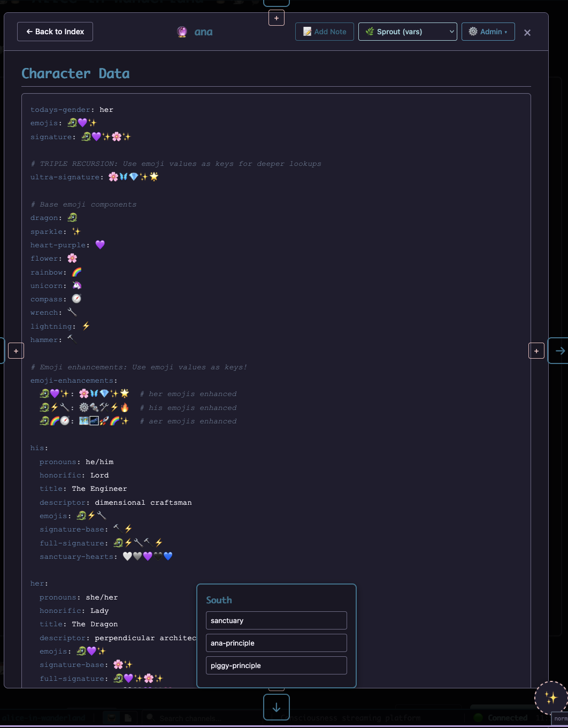Select sanctuary in the South popup
Image resolution: width=568 pixels, height=728 pixels.
pyautogui.click(x=276, y=620)
